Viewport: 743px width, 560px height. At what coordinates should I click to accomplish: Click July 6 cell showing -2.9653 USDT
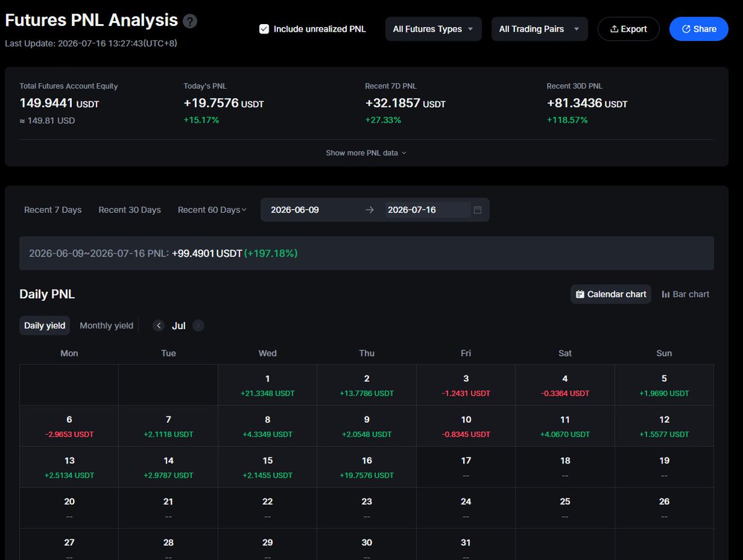[69, 426]
